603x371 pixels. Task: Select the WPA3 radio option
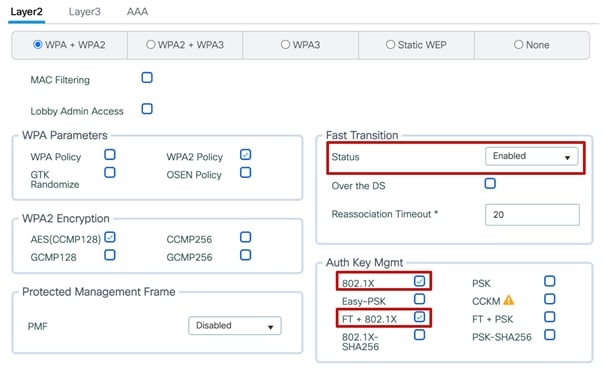285,45
